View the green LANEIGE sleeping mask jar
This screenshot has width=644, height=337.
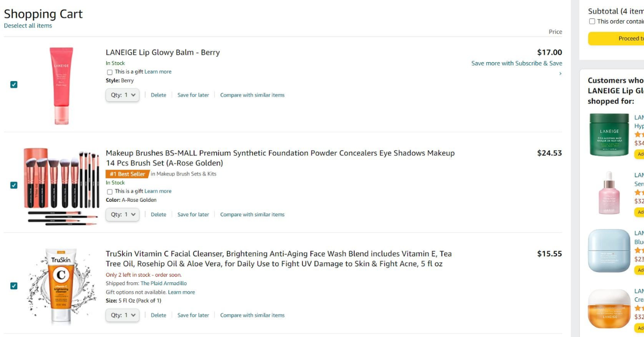(609, 134)
